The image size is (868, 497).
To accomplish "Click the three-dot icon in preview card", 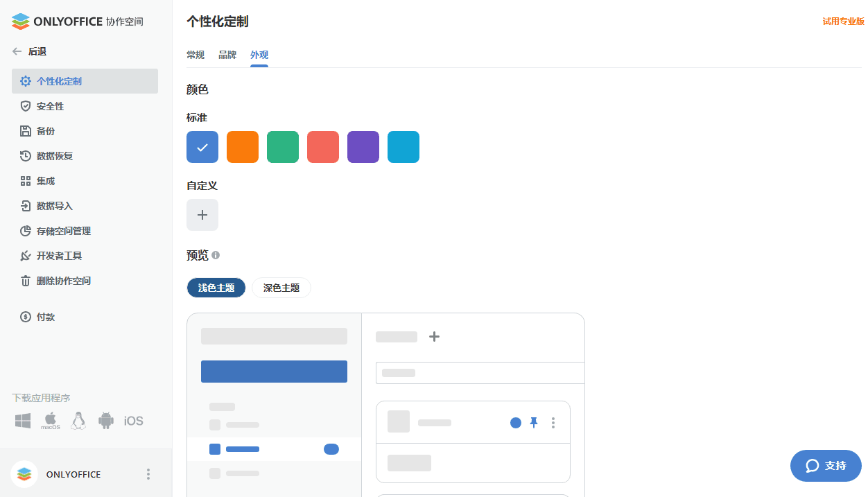I will click(553, 422).
